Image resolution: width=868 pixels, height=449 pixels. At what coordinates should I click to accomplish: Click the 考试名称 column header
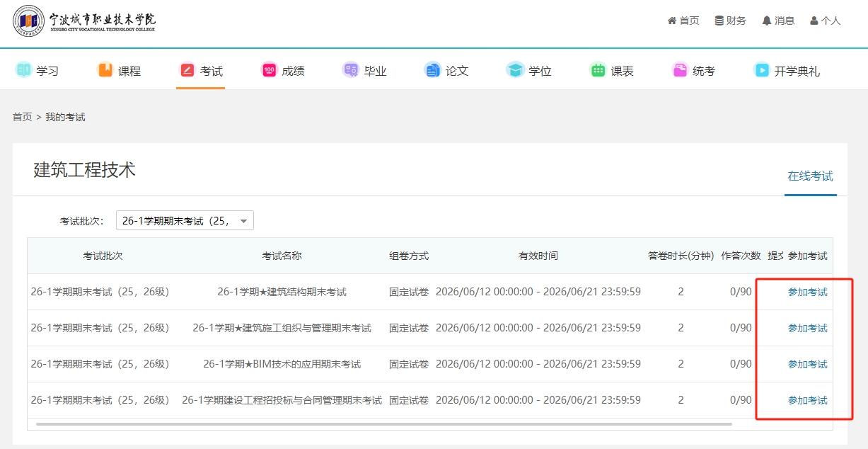[x=282, y=256]
